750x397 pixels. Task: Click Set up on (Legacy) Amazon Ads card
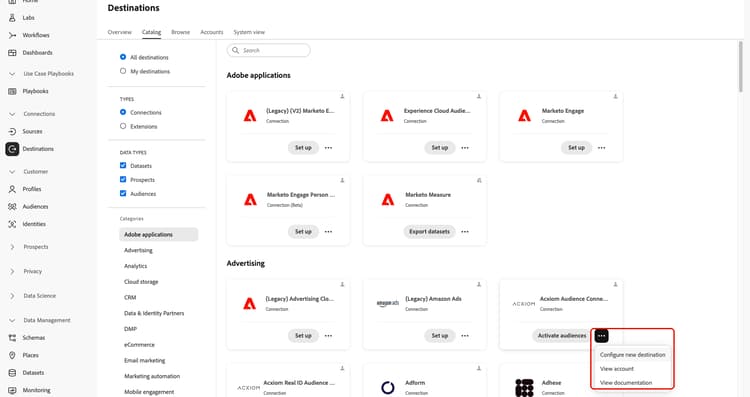point(440,336)
